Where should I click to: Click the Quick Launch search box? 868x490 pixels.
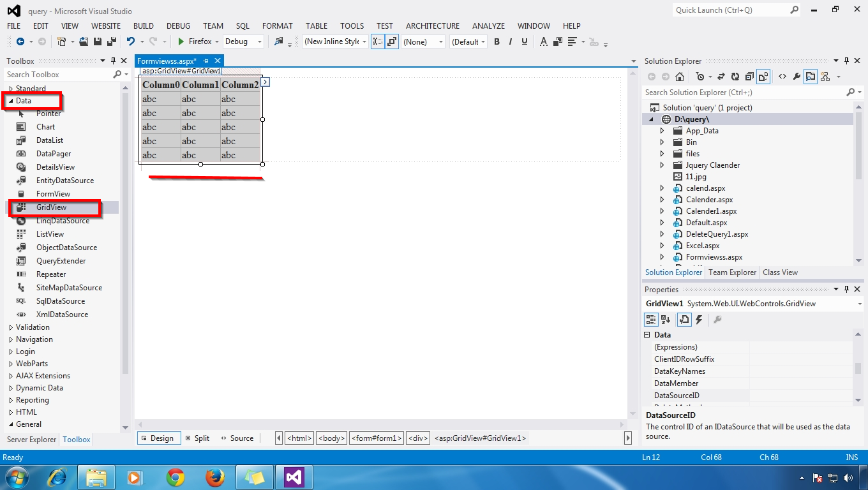731,10
